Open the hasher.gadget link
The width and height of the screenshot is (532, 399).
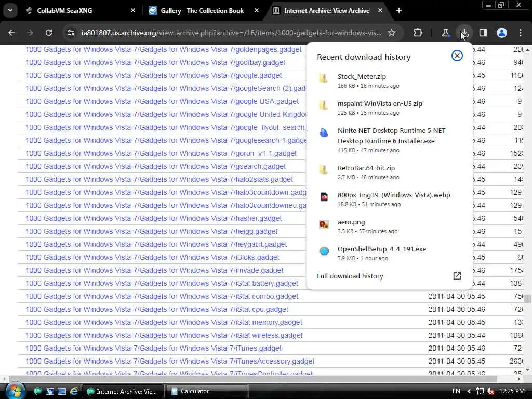tap(153, 218)
